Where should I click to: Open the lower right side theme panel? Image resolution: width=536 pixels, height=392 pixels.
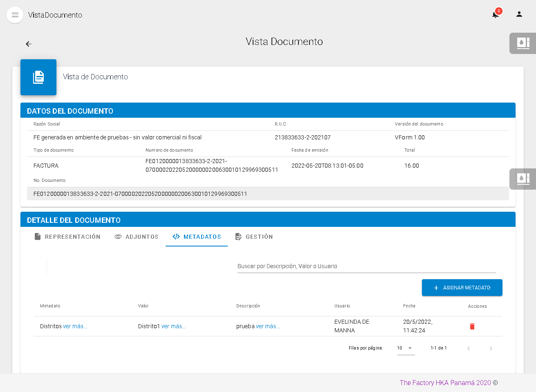(x=523, y=179)
